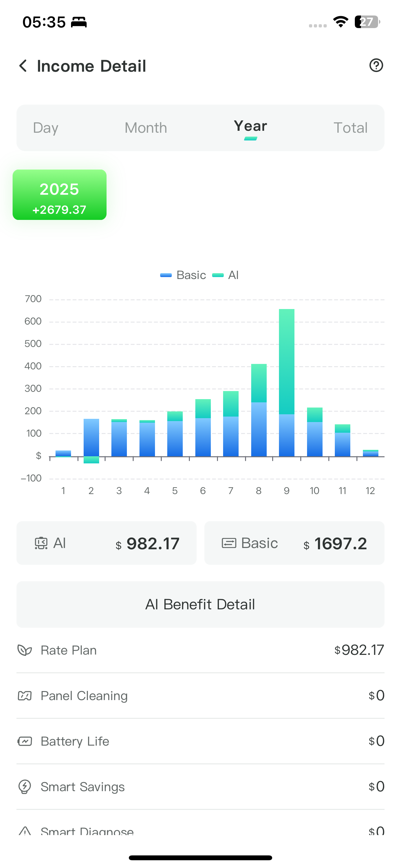401x868 pixels.
Task: Tap the September bar in chart
Action: [286, 382]
